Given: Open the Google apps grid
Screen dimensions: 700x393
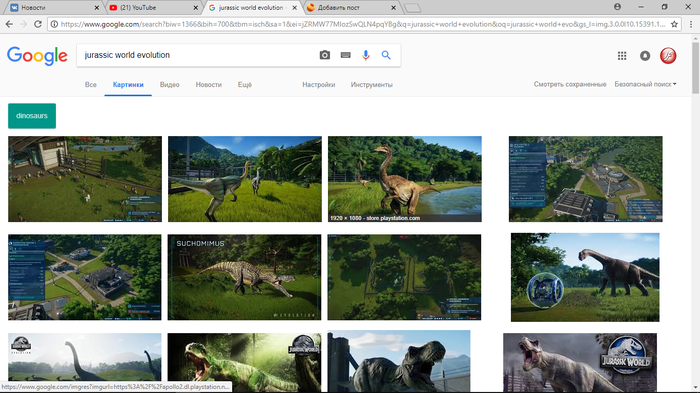Looking at the screenshot, I should (622, 56).
